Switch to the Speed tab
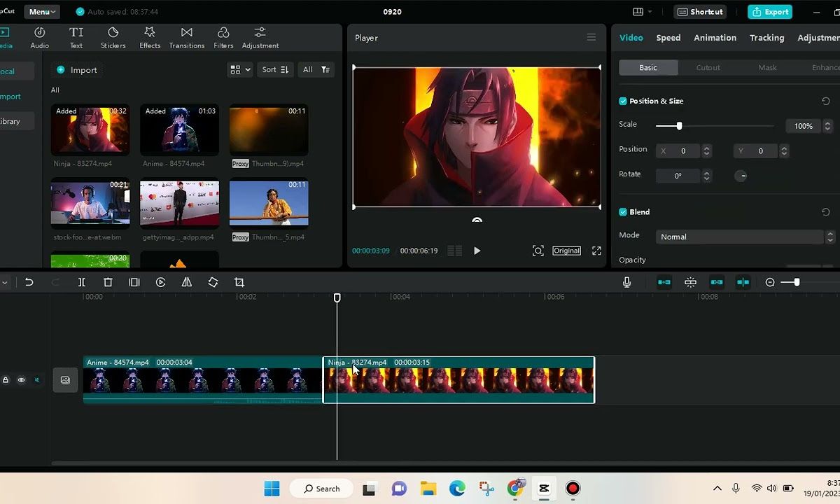This screenshot has width=840, height=504. pyautogui.click(x=668, y=38)
